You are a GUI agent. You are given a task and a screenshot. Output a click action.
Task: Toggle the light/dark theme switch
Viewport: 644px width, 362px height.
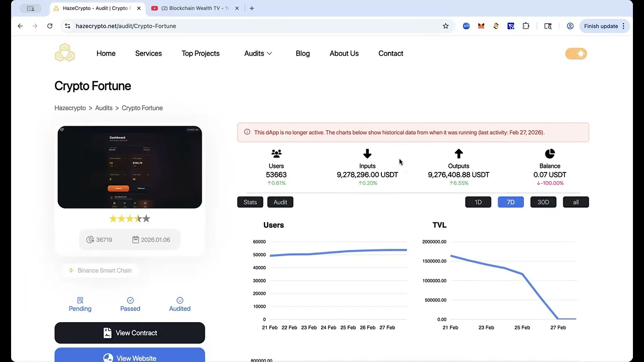point(576,54)
